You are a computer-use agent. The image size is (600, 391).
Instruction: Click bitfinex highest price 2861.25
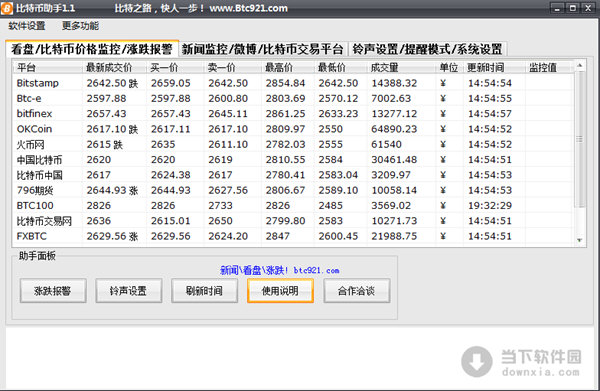click(x=285, y=114)
